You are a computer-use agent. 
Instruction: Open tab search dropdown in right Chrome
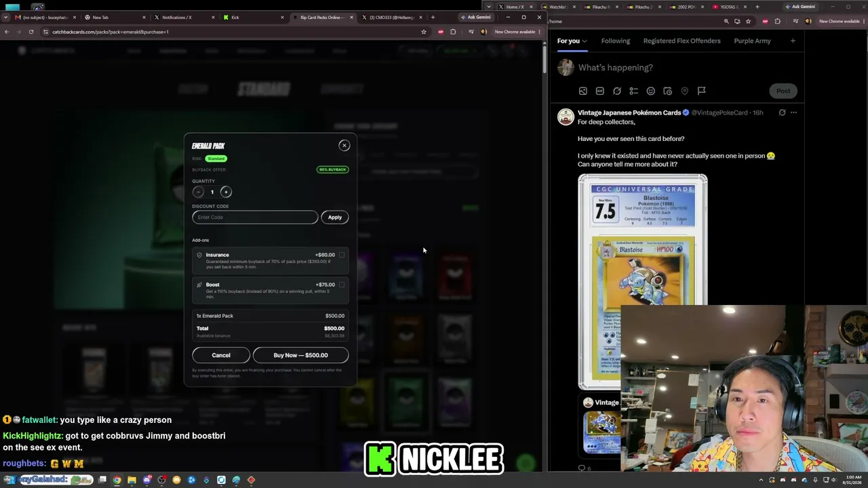[x=490, y=7]
